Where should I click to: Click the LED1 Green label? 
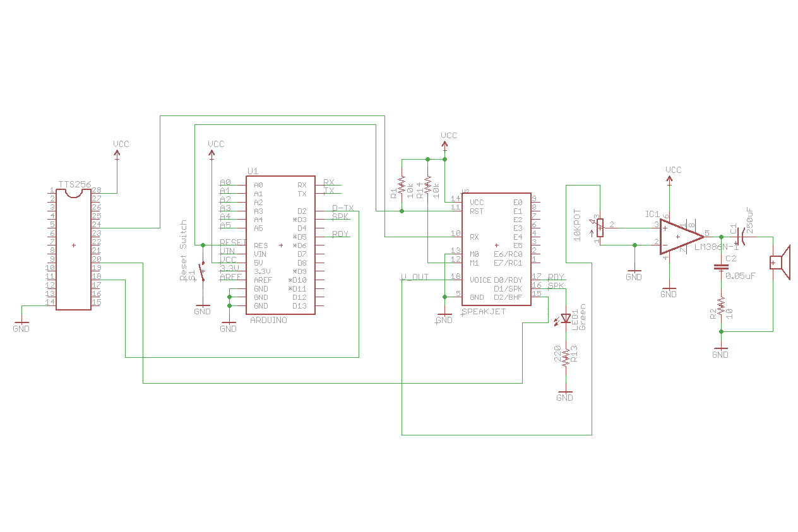579,317
